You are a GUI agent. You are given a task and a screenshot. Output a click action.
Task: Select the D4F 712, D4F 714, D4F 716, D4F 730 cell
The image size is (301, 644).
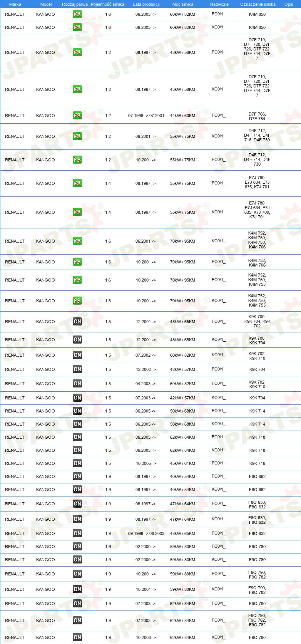point(257,135)
